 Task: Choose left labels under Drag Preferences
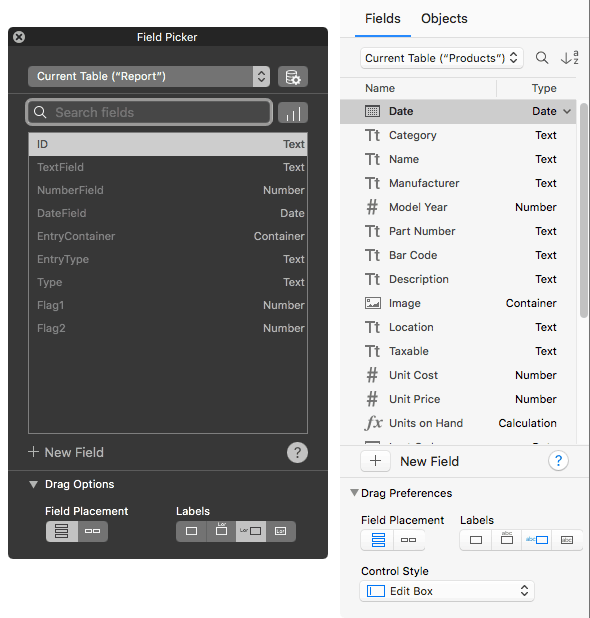point(537,540)
